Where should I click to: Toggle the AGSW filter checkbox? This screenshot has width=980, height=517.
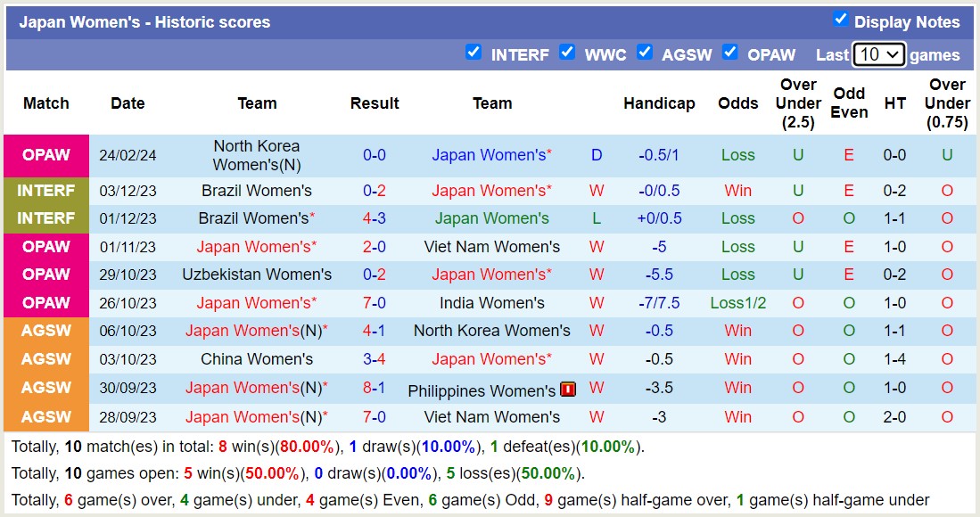tap(645, 53)
